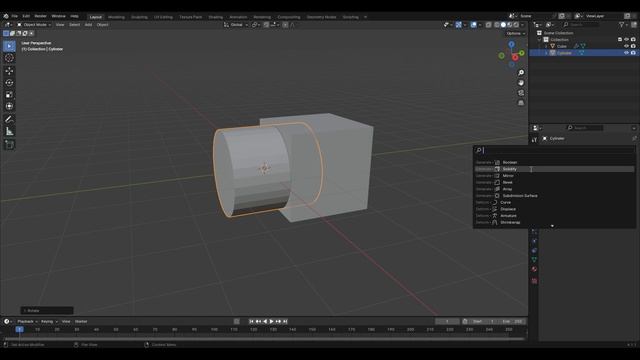Open viewport Options dropdown

coord(516,33)
